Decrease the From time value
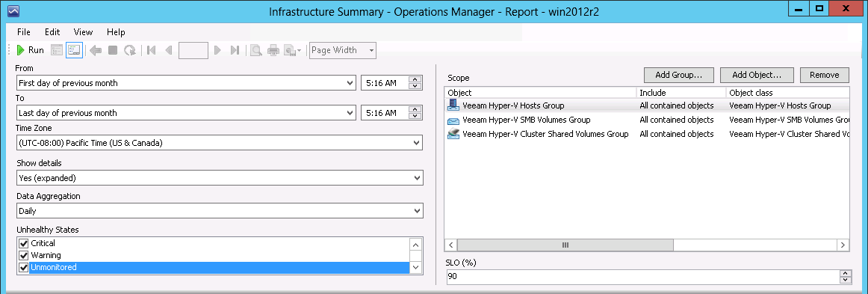The height and width of the screenshot is (294, 868). tap(415, 87)
